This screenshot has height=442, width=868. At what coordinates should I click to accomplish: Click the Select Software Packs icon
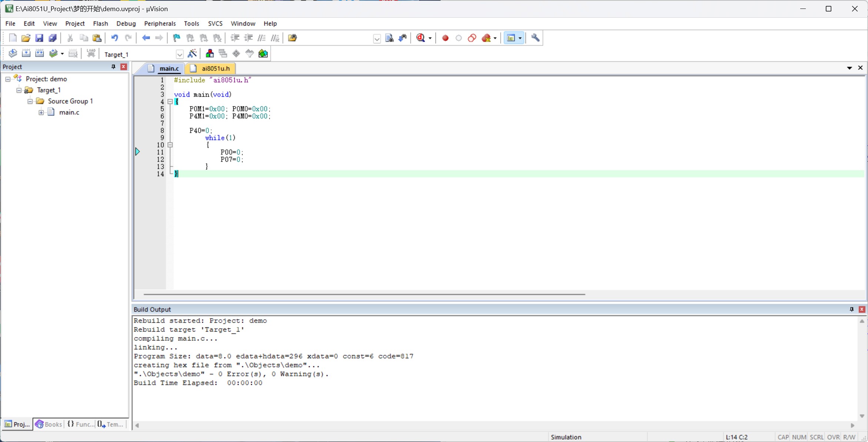[250, 54]
